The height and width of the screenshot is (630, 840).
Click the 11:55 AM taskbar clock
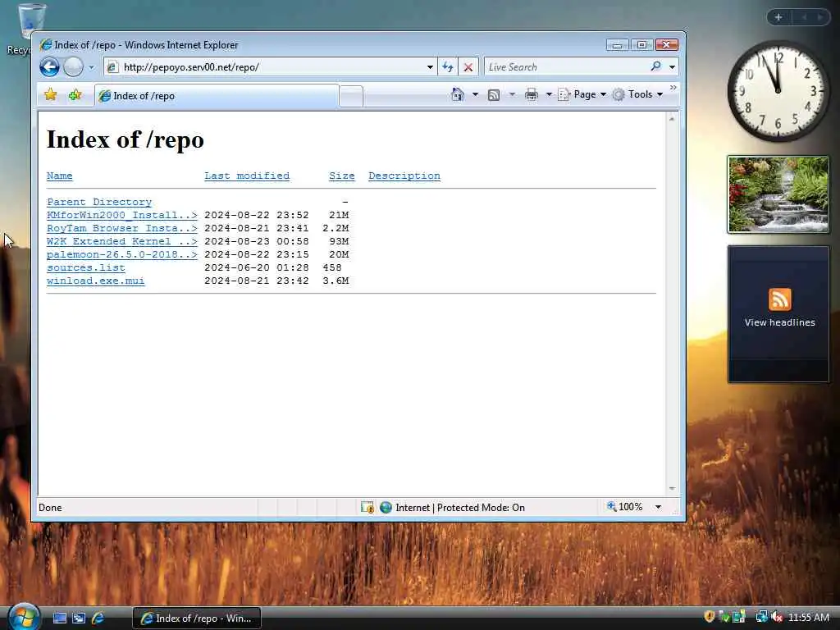click(808, 618)
